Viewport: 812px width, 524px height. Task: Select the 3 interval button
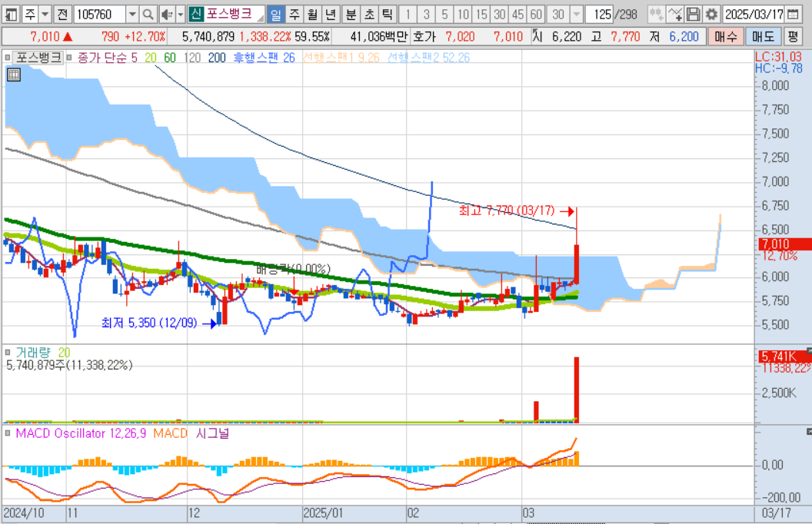(x=426, y=15)
